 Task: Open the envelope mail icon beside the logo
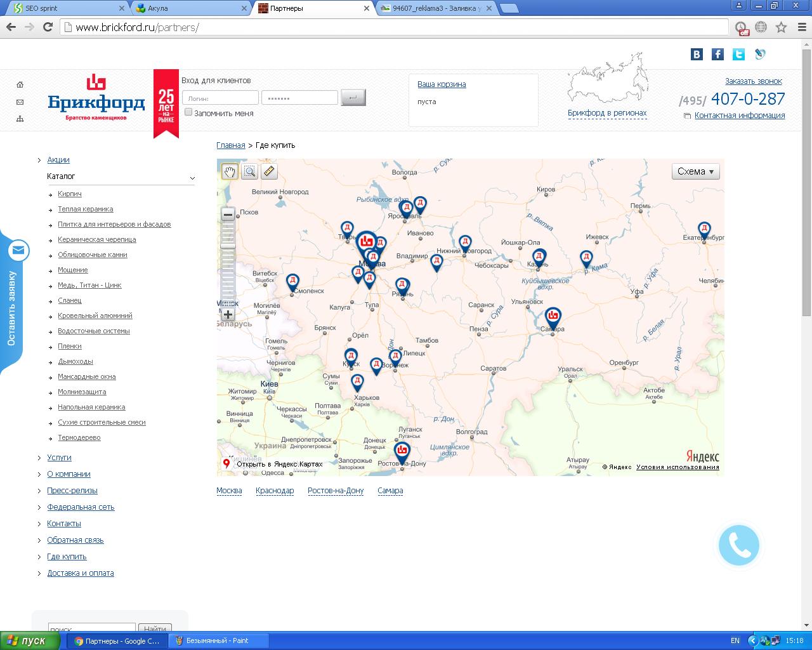click(20, 102)
